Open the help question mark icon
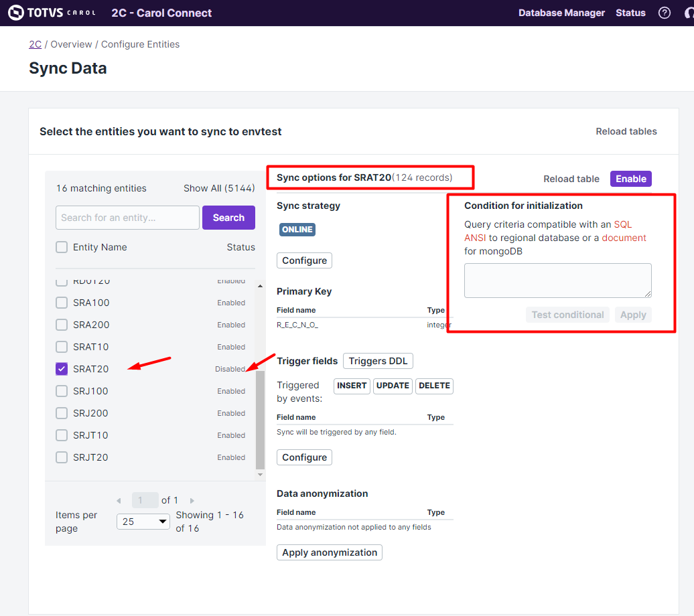The width and height of the screenshot is (694, 616). tap(665, 13)
